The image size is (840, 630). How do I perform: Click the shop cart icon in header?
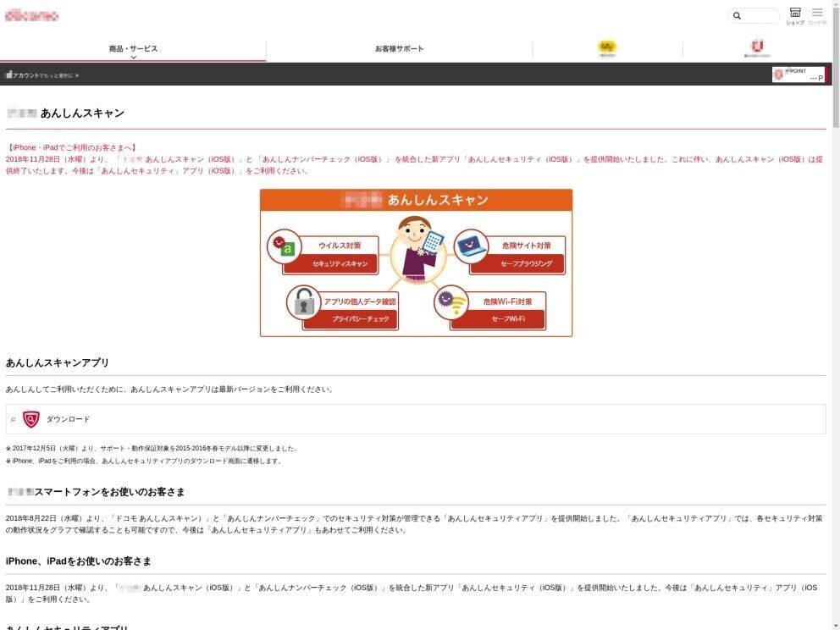coord(794,13)
